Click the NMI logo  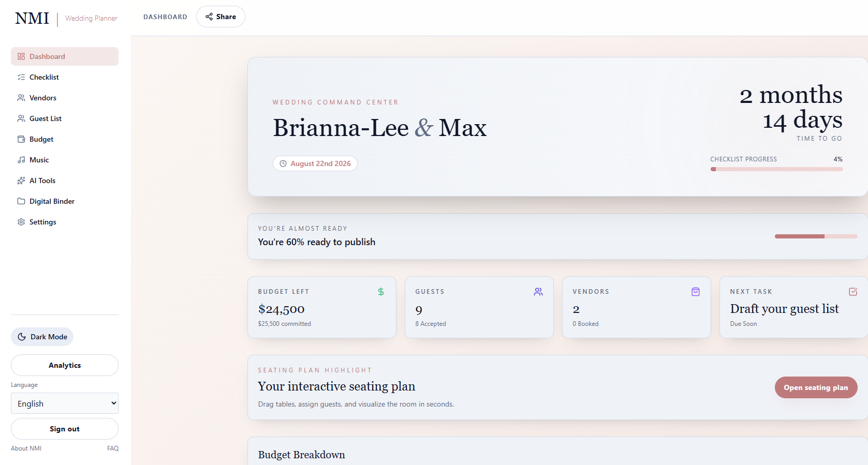coord(32,18)
